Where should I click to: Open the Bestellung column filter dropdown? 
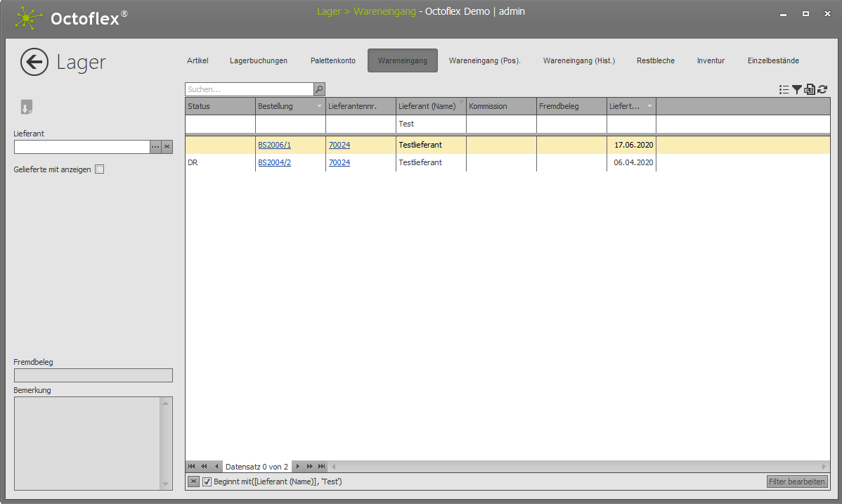coord(320,106)
